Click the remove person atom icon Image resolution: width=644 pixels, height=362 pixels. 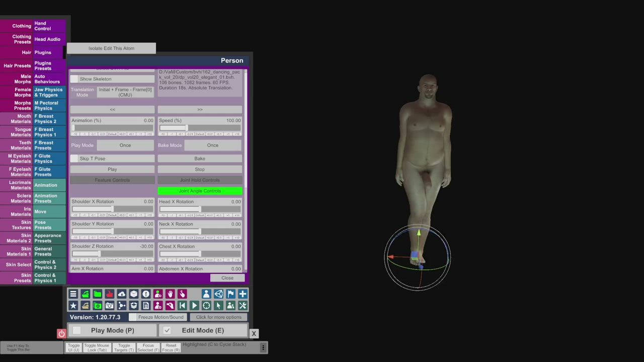pos(158,306)
